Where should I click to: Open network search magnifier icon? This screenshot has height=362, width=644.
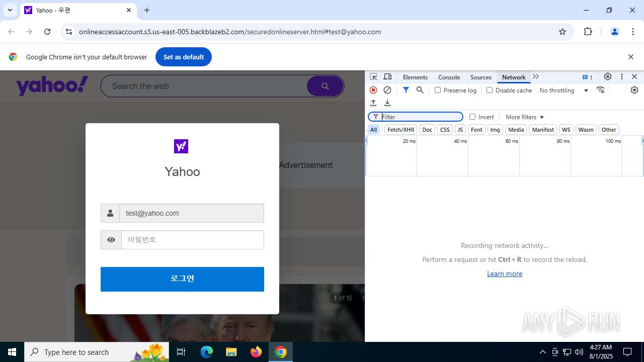point(420,90)
